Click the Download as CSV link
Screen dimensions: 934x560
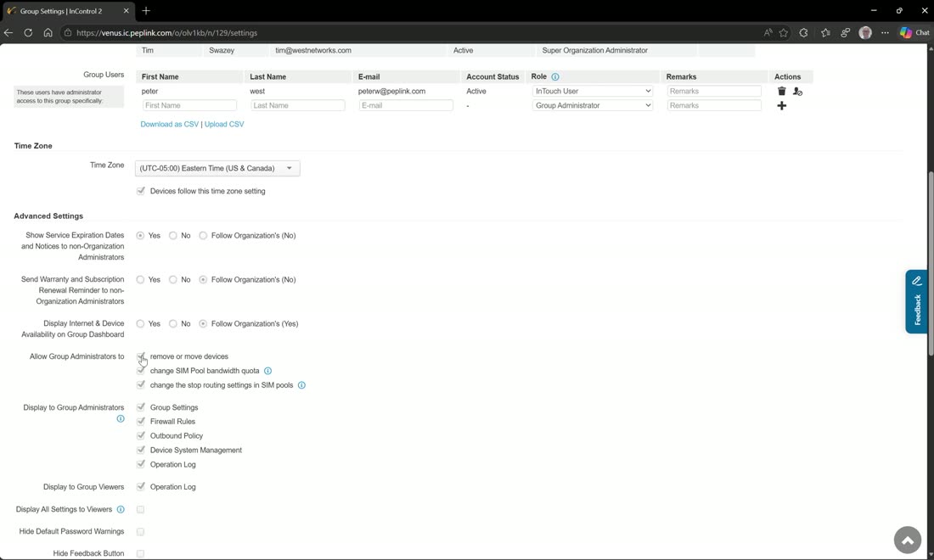(x=169, y=125)
